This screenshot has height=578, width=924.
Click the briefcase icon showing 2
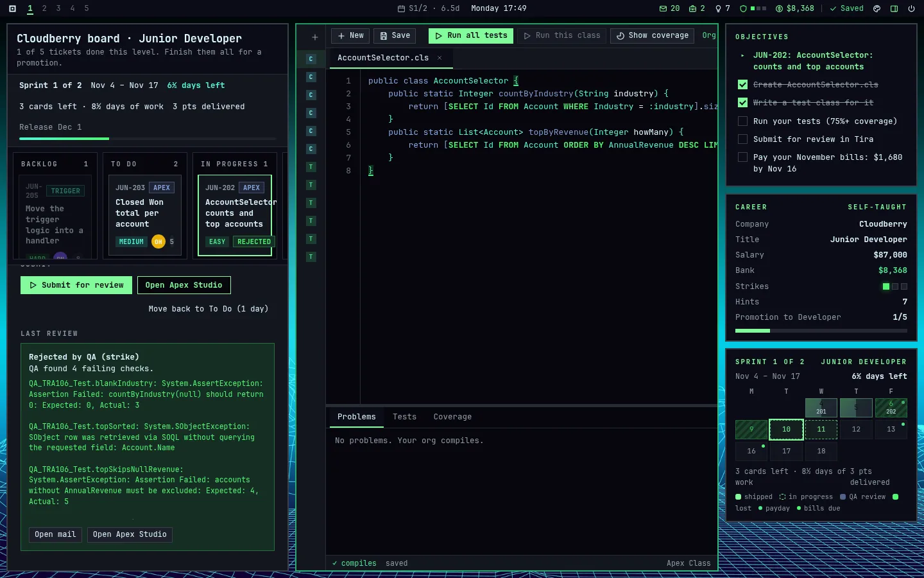(697, 8)
